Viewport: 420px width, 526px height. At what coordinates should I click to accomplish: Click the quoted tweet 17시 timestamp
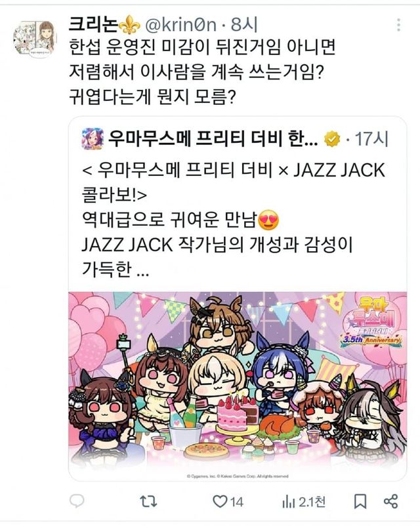pos(371,139)
